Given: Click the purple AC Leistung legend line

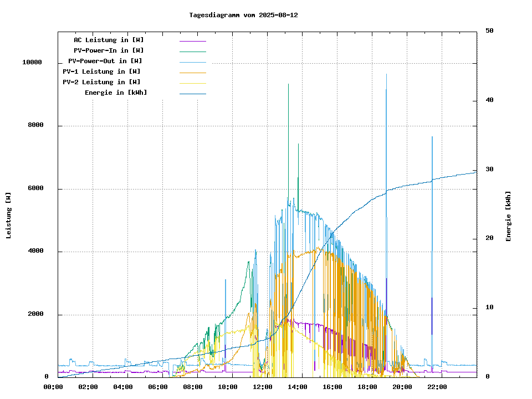Looking at the screenshot, I should point(192,40).
